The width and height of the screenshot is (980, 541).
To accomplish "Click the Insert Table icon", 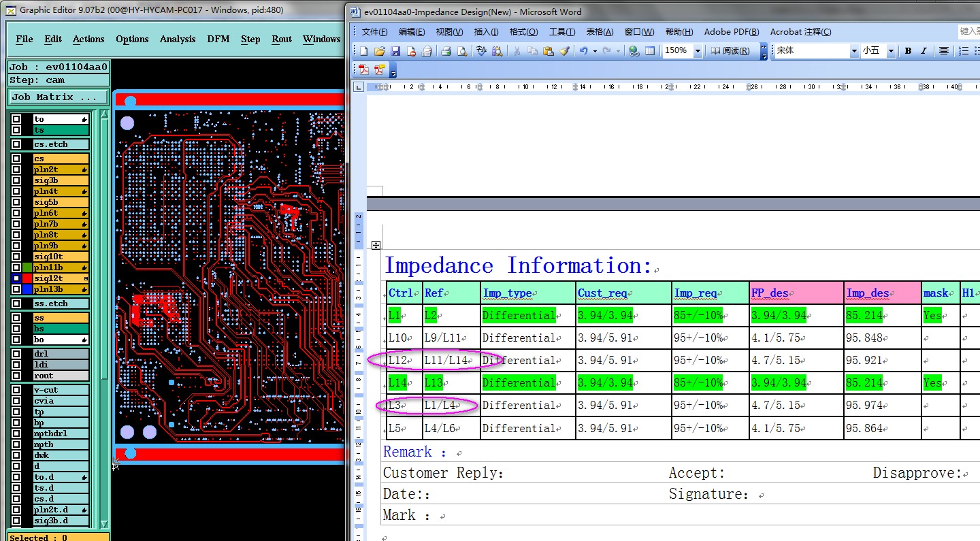I will [650, 51].
